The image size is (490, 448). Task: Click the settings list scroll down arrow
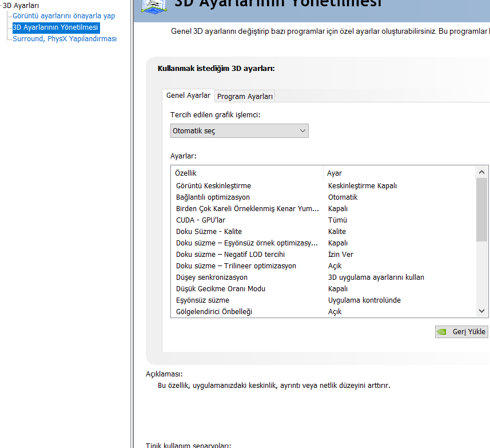point(481,311)
